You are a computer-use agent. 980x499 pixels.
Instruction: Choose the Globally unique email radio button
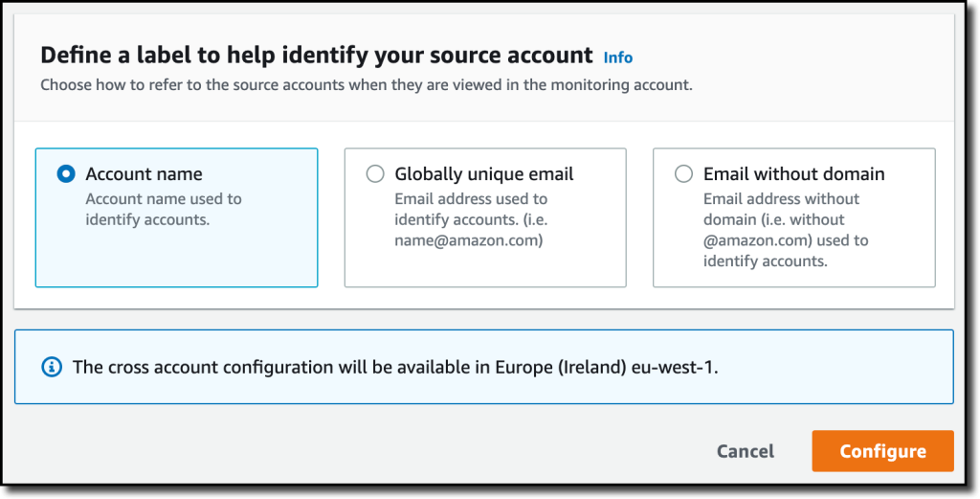pyautogui.click(x=375, y=174)
